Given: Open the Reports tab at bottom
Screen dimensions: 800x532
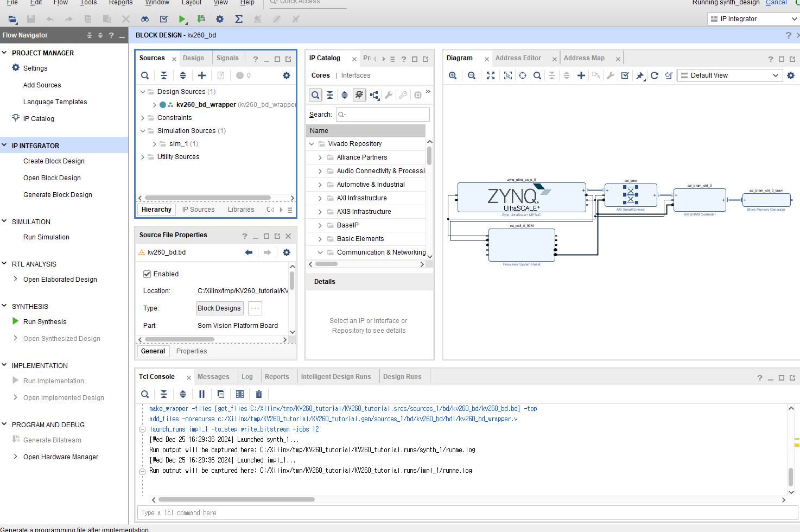Looking at the screenshot, I should (277, 377).
